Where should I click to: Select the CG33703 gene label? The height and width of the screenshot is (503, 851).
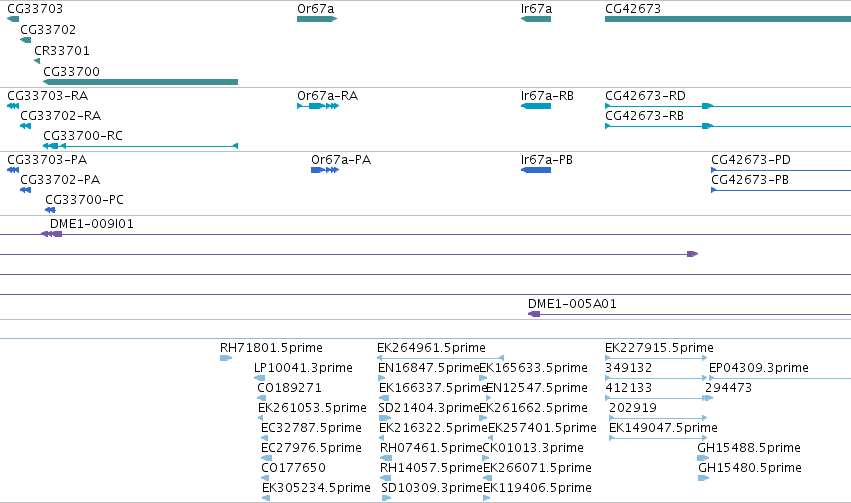click(35, 9)
